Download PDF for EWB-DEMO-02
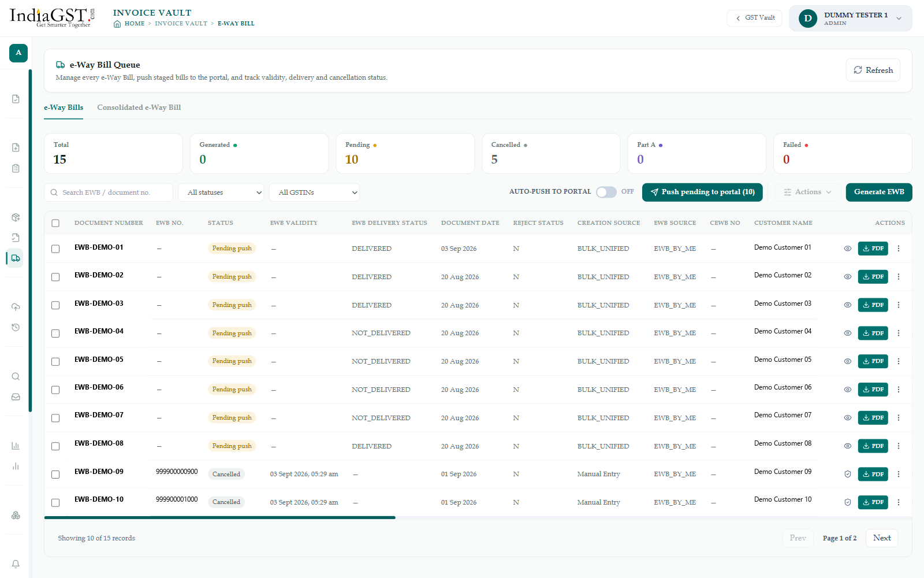The image size is (924, 578). click(873, 277)
